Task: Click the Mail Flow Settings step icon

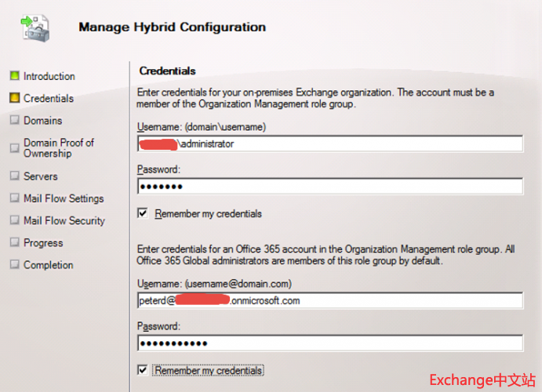Action: (x=14, y=198)
